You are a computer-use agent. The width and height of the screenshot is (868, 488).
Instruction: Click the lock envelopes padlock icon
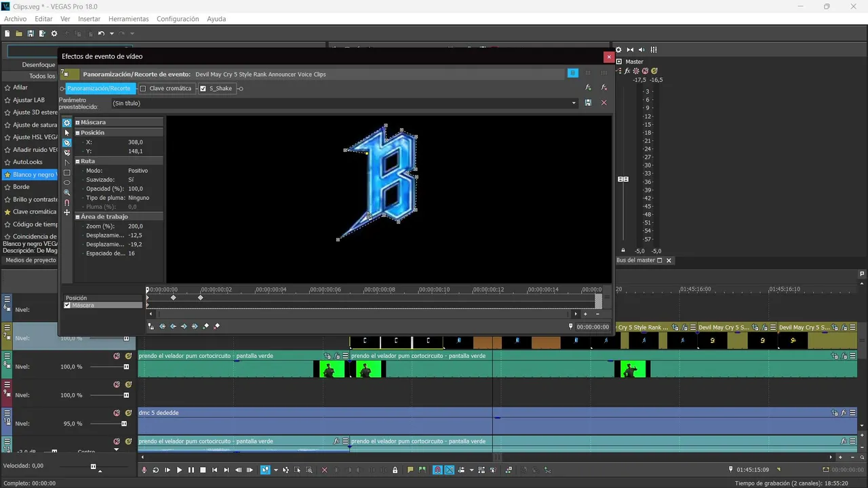tap(395, 470)
